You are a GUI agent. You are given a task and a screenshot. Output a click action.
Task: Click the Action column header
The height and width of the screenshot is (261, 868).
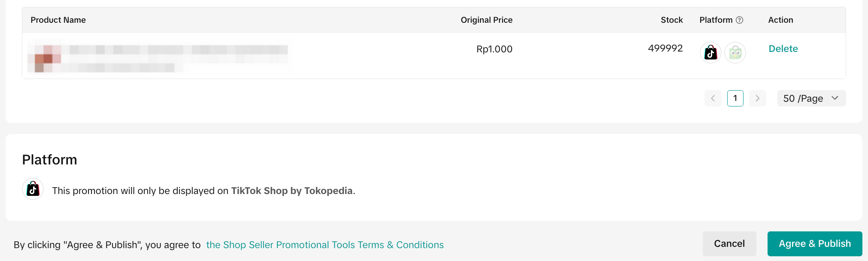click(780, 20)
